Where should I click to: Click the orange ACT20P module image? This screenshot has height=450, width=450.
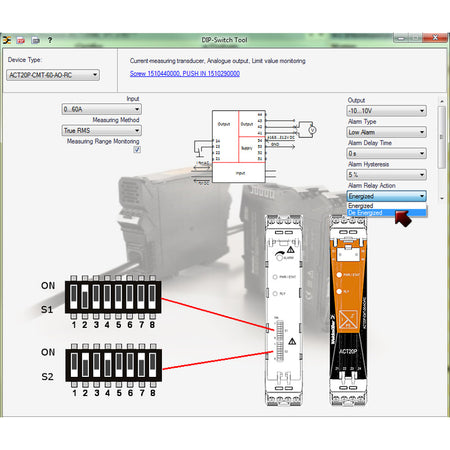pos(348,310)
